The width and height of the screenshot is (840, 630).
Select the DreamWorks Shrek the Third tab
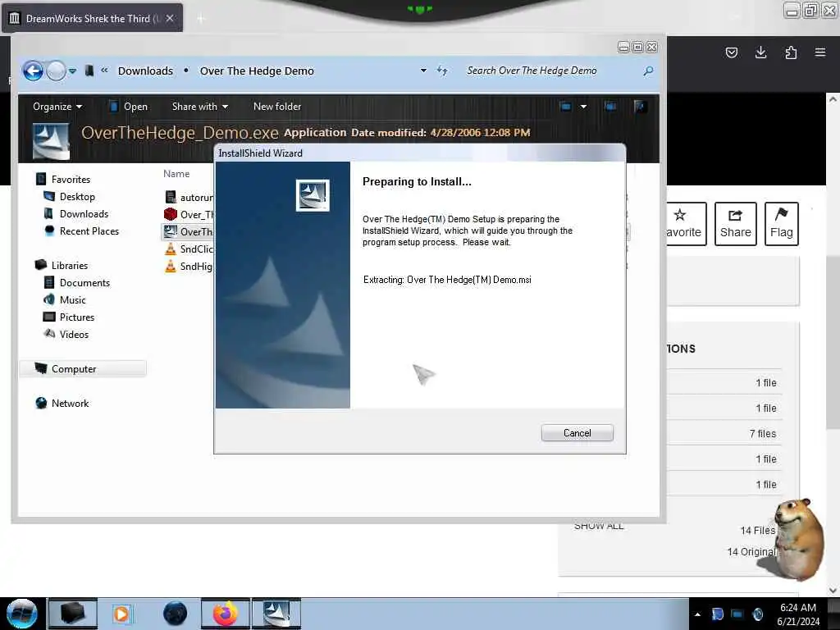pos(92,18)
